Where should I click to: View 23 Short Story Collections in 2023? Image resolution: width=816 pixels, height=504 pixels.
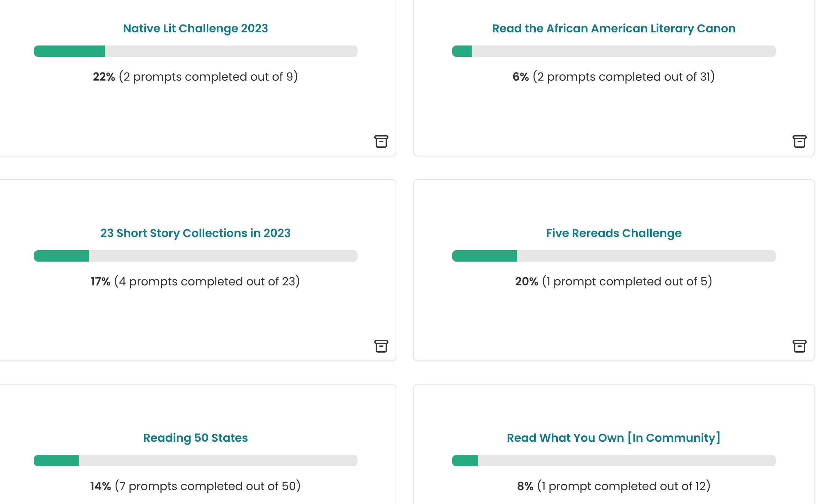pos(195,233)
